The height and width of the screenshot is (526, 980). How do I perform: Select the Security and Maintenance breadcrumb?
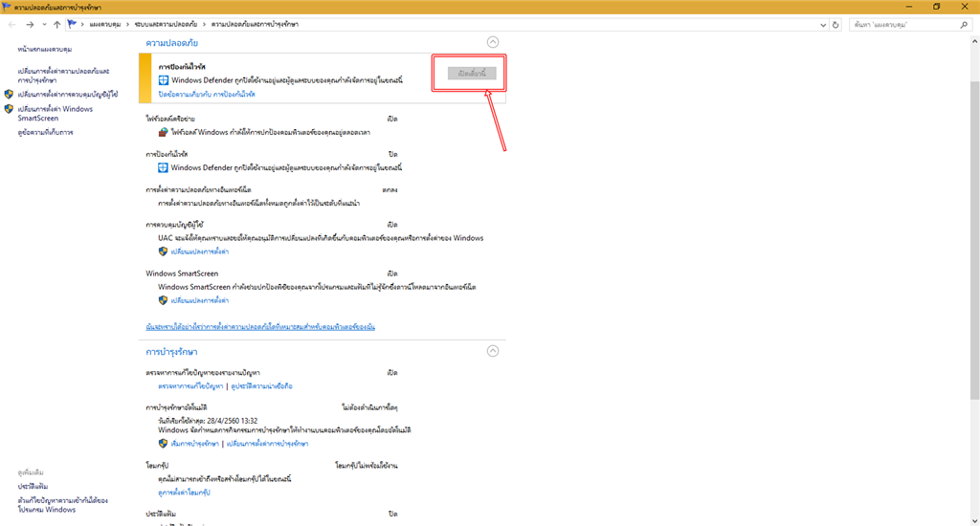click(x=255, y=24)
